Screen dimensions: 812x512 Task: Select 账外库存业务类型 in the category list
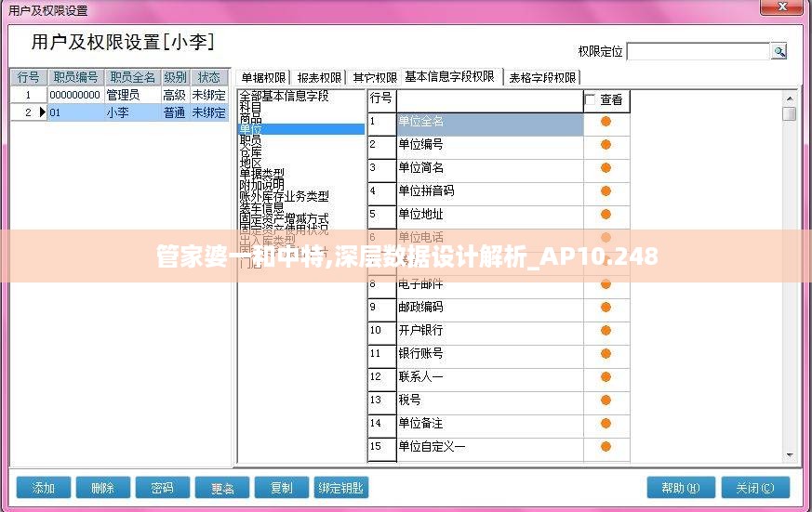click(284, 196)
